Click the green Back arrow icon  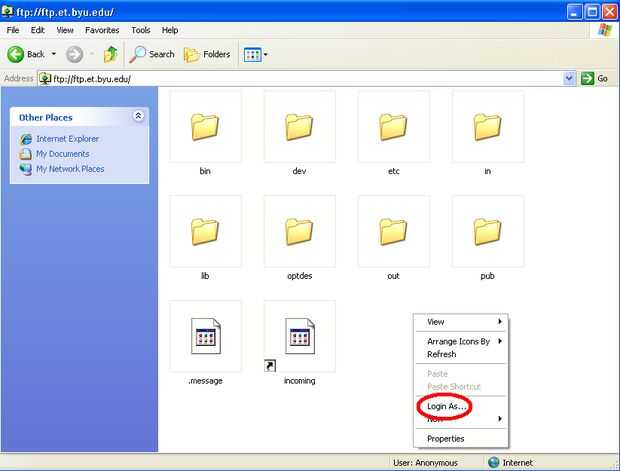point(15,54)
